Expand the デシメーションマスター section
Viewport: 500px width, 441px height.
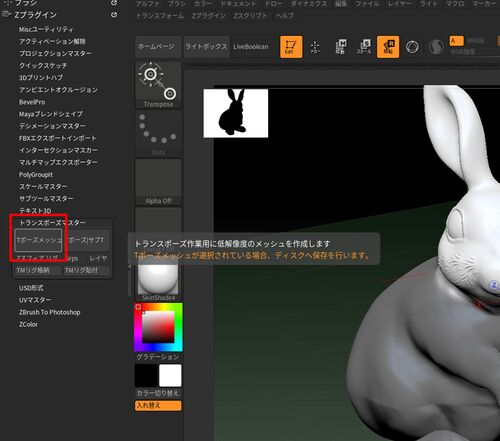pos(52,126)
